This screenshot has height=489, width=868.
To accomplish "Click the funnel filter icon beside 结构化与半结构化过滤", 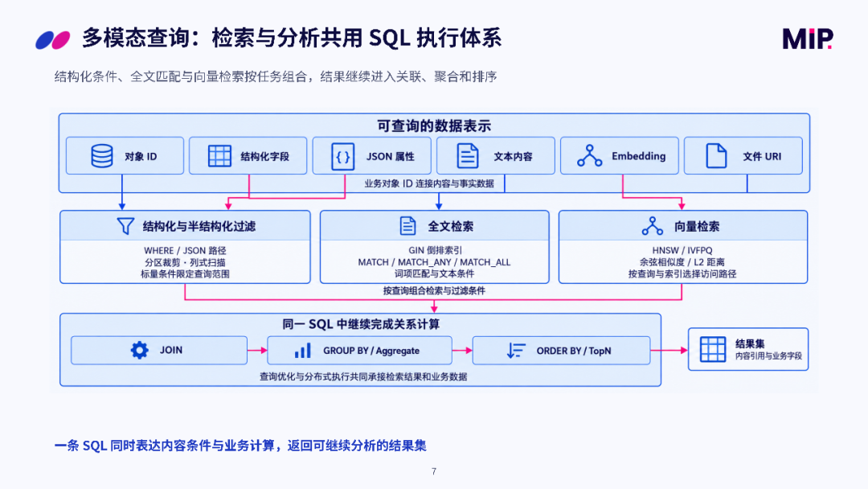I will click(125, 226).
